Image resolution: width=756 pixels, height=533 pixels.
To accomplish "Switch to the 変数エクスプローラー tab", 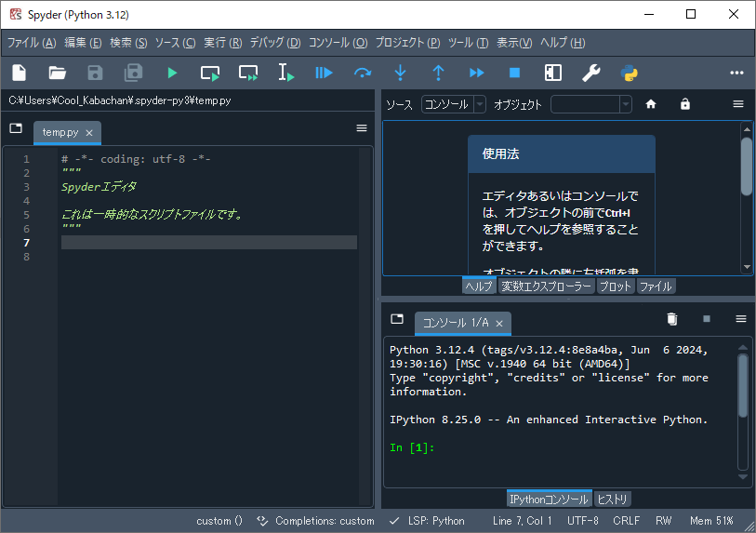I will [546, 286].
